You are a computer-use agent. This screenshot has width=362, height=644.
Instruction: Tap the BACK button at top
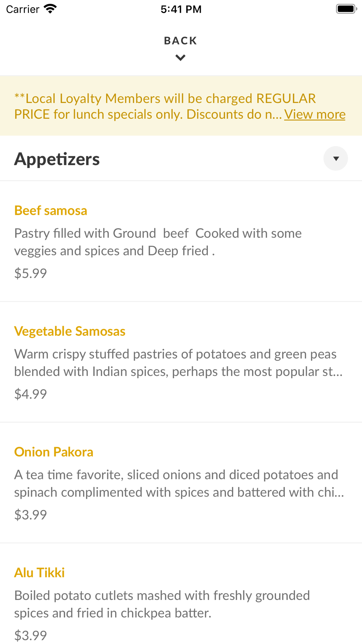[180, 41]
